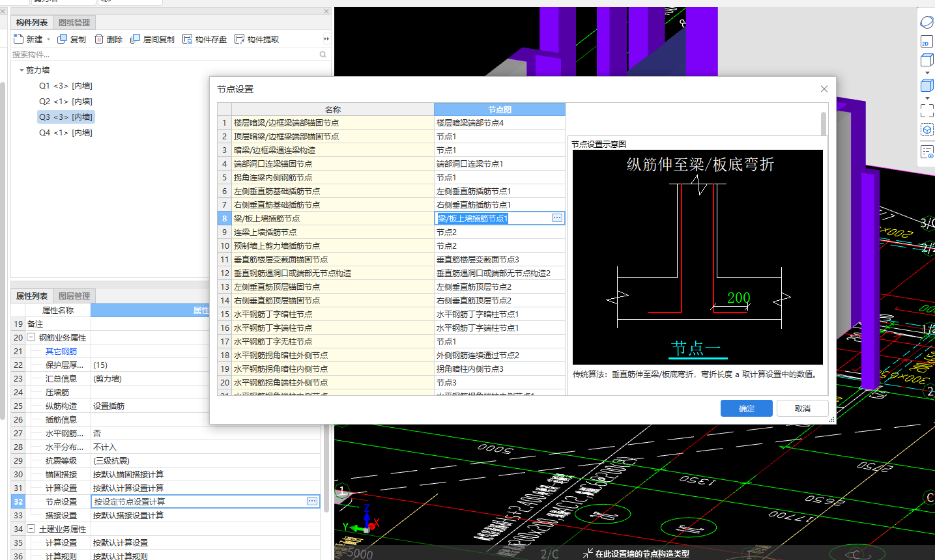Click the 节点设置 dialog table scrollbar

823,123
